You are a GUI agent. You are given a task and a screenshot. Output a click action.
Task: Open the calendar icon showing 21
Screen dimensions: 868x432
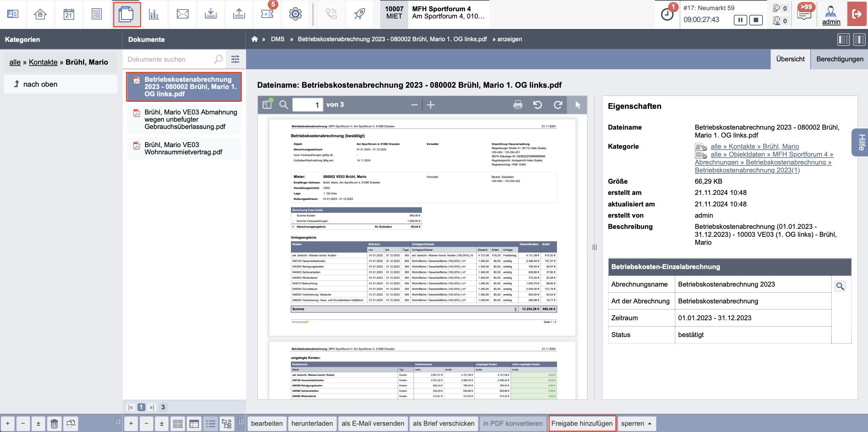pyautogui.click(x=69, y=14)
